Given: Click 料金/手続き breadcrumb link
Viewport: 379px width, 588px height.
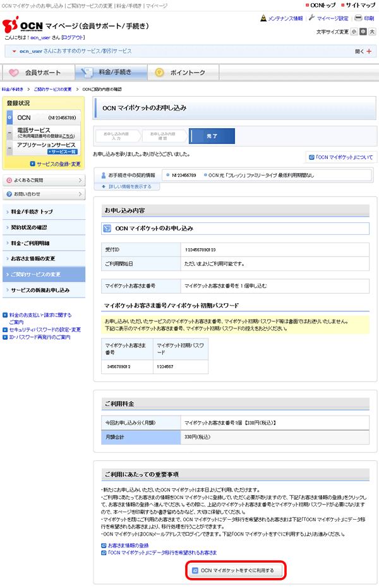Looking at the screenshot, I should pyautogui.click(x=13, y=89).
